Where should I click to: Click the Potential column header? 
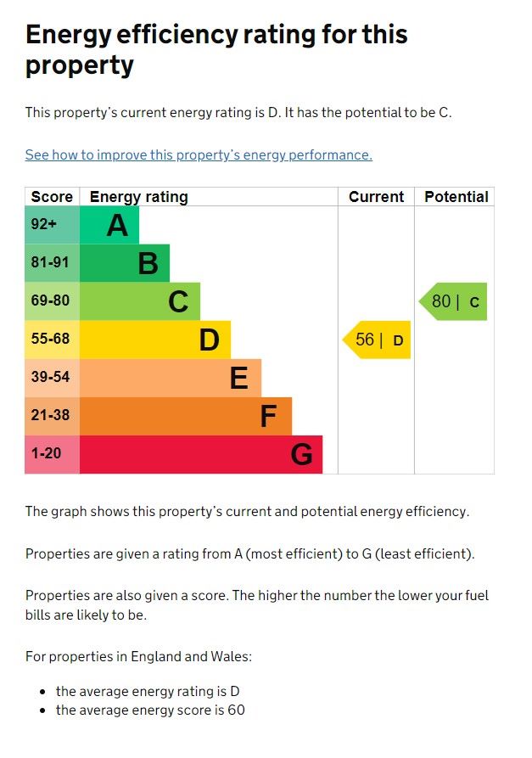click(456, 197)
